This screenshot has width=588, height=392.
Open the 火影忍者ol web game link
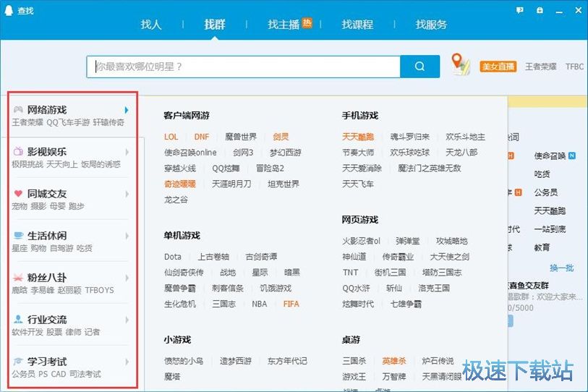tap(361, 241)
